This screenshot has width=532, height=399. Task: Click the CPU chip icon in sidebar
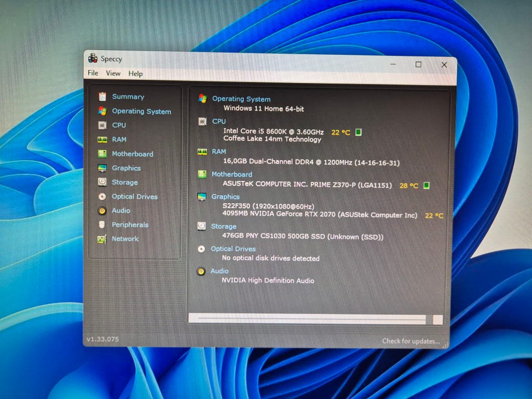(102, 125)
